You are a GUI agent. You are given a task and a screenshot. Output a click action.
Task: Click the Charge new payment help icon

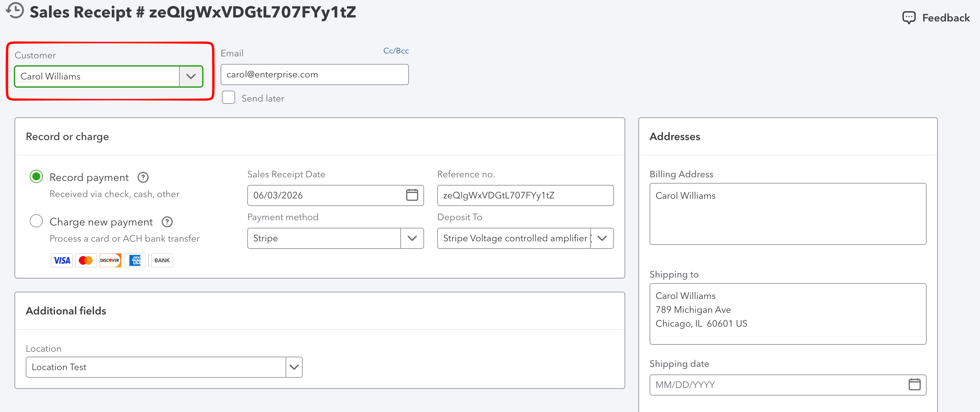point(167,222)
